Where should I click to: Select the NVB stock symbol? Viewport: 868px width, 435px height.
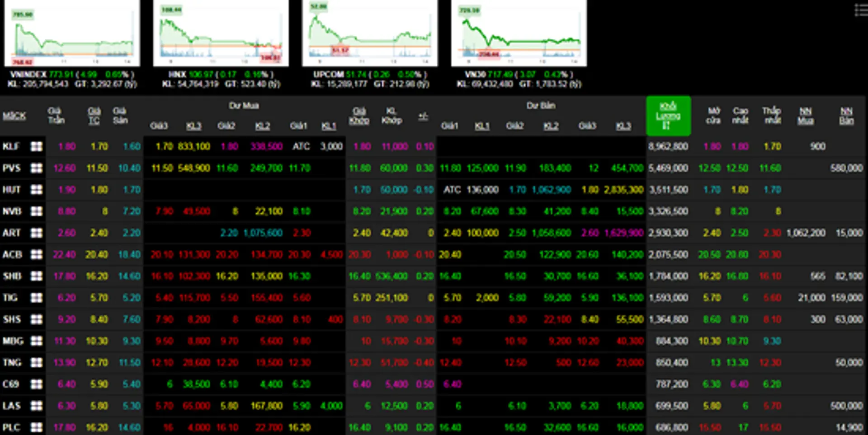tap(12, 211)
